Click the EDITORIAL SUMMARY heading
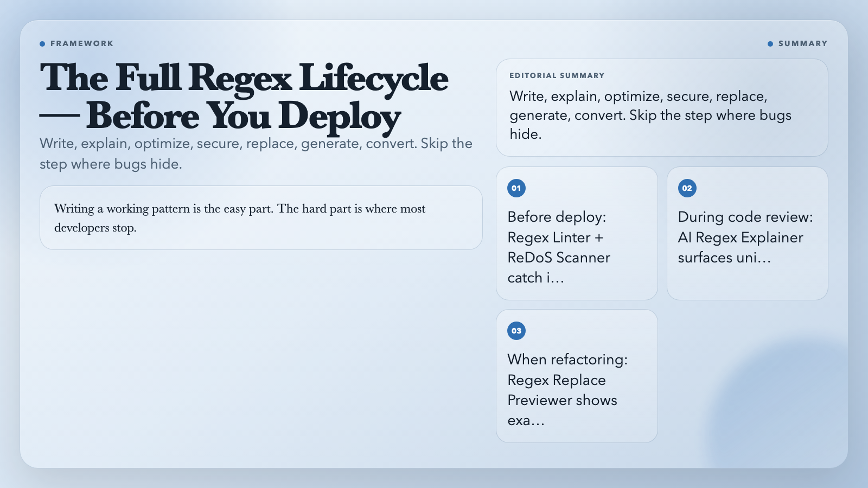The height and width of the screenshot is (488, 868). [557, 76]
